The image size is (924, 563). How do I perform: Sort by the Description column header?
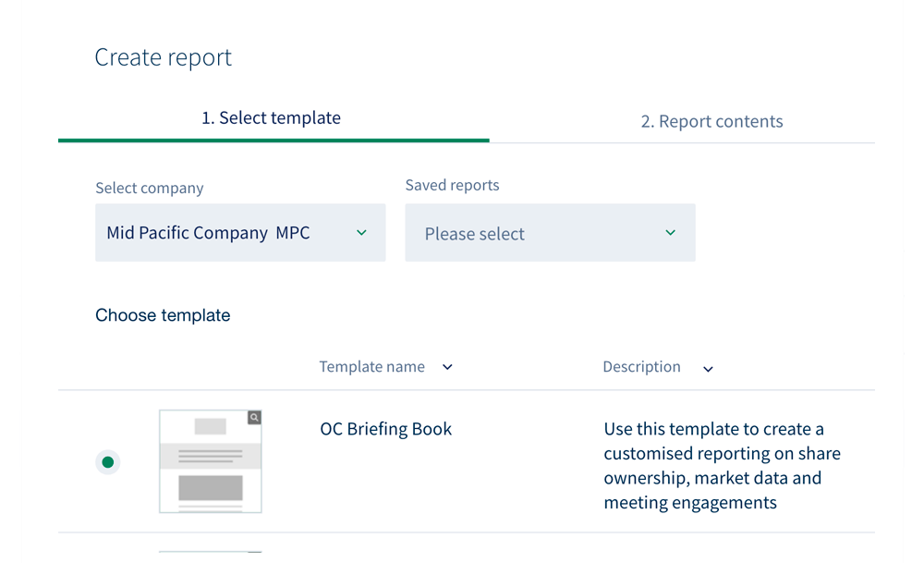pyautogui.click(x=641, y=367)
